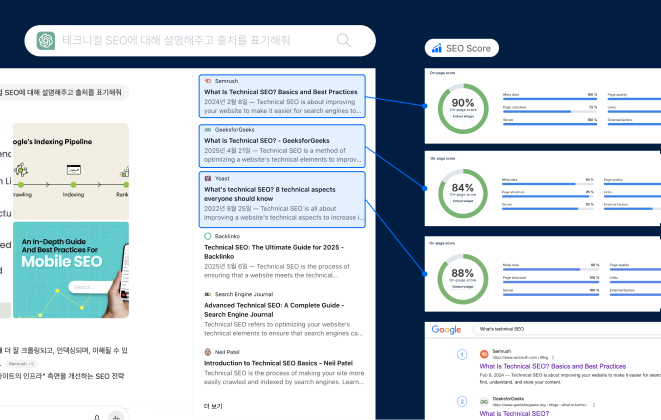Image resolution: width=661 pixels, height=420 pixels.
Task: Click the 88% on-page score circle
Action: point(462,279)
